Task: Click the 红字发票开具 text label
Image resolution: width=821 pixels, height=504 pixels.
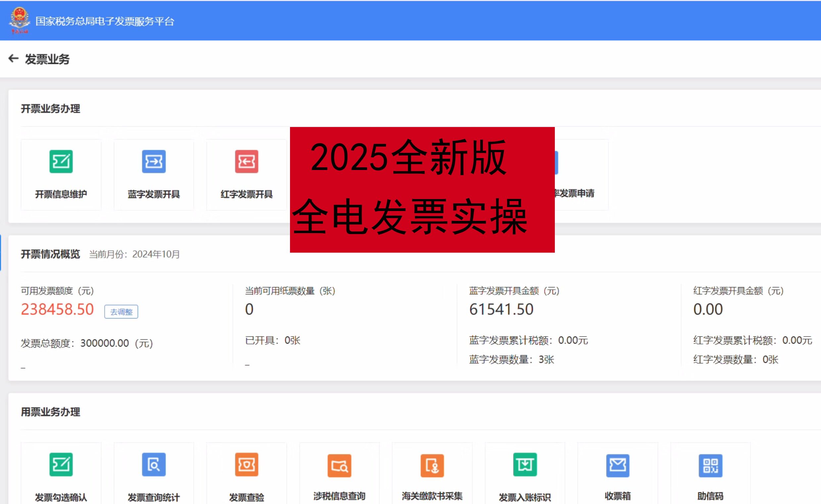Action: [247, 194]
